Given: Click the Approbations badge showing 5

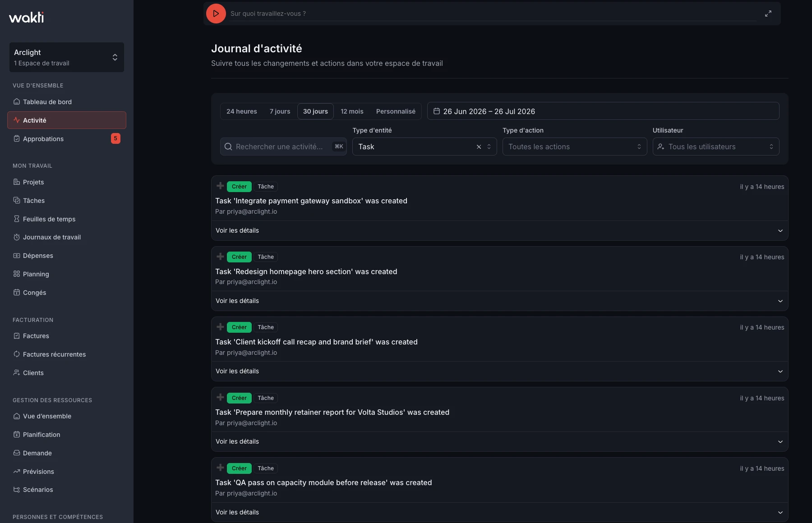Looking at the screenshot, I should 115,138.
